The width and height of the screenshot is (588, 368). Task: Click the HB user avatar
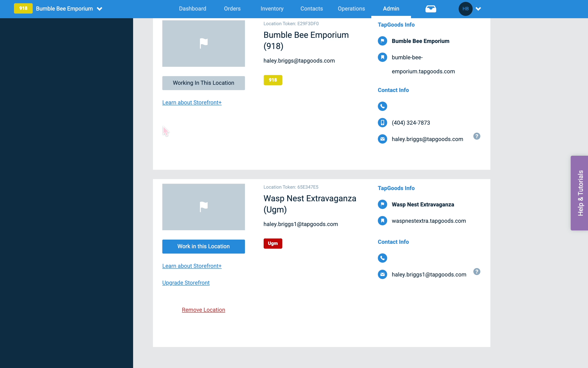coord(465,9)
